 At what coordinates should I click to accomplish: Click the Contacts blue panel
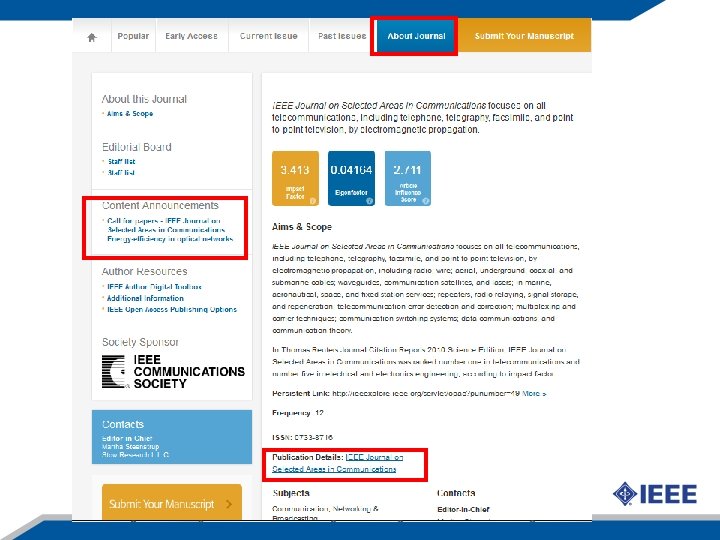[x=172, y=437]
